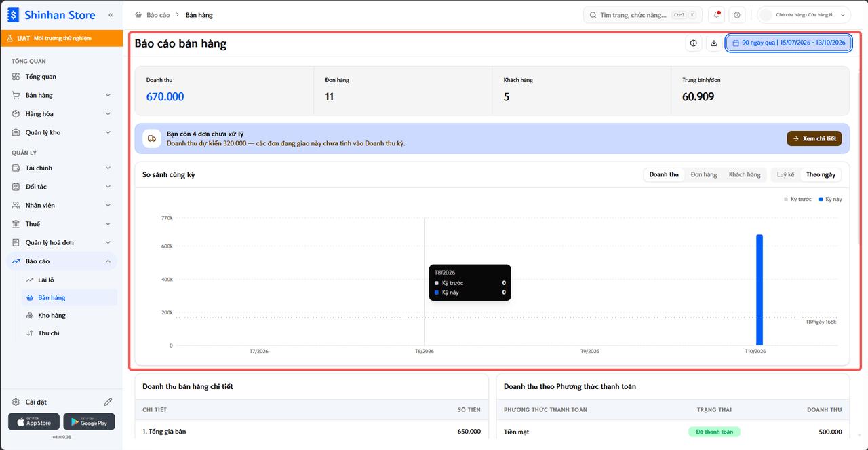Toggle the Kỳ này legend entry
The width and height of the screenshot is (868, 450).
tap(830, 199)
